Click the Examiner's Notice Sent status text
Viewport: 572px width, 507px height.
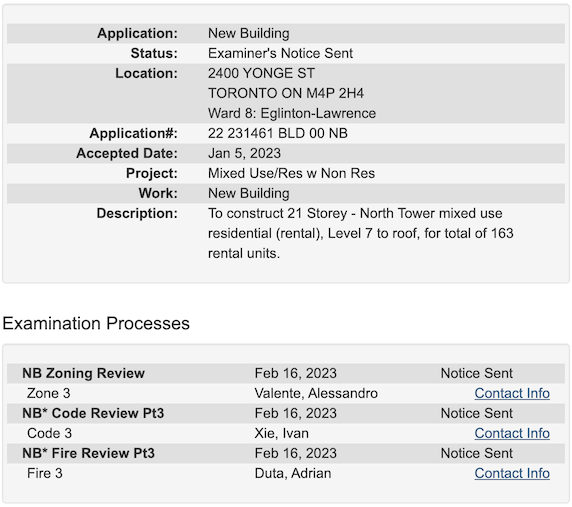pyautogui.click(x=280, y=53)
